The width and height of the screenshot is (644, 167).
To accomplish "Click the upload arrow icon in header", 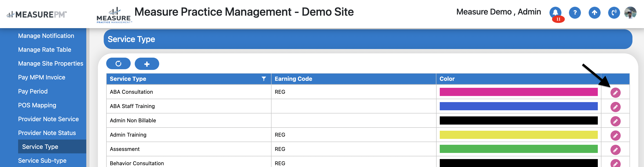I will [594, 12].
